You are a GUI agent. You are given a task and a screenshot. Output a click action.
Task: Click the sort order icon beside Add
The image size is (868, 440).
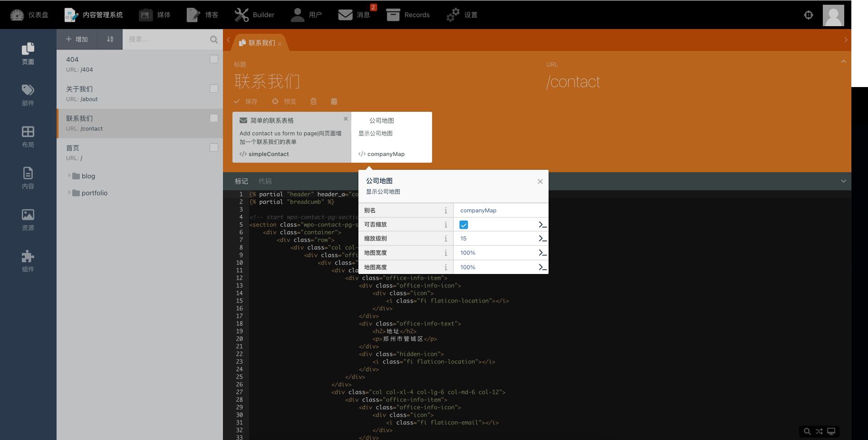point(110,39)
